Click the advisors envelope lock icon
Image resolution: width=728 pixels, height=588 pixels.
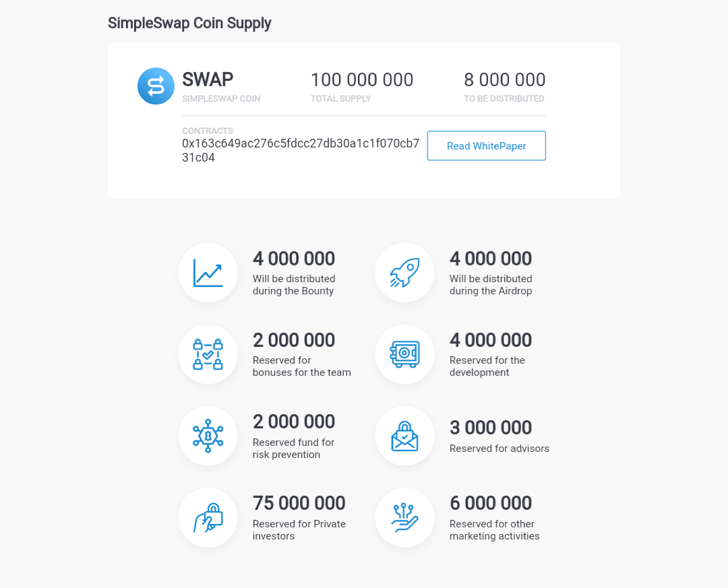coord(405,436)
